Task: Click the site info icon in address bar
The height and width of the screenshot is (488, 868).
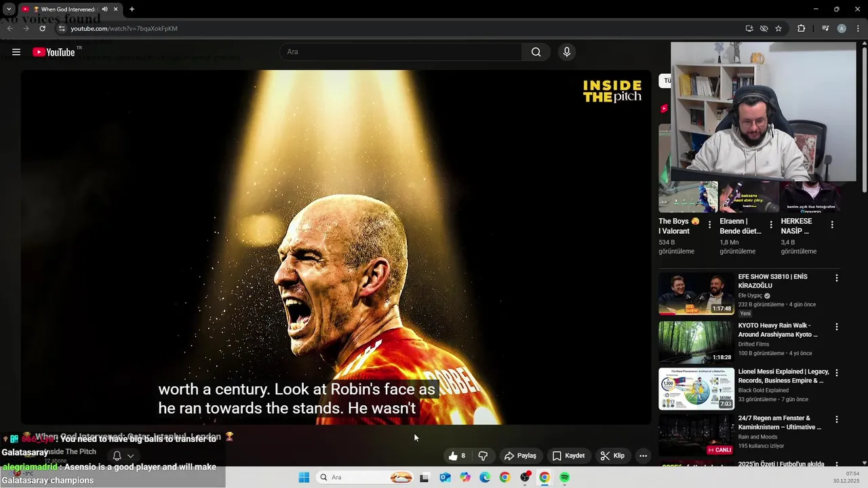Action: coord(61,28)
